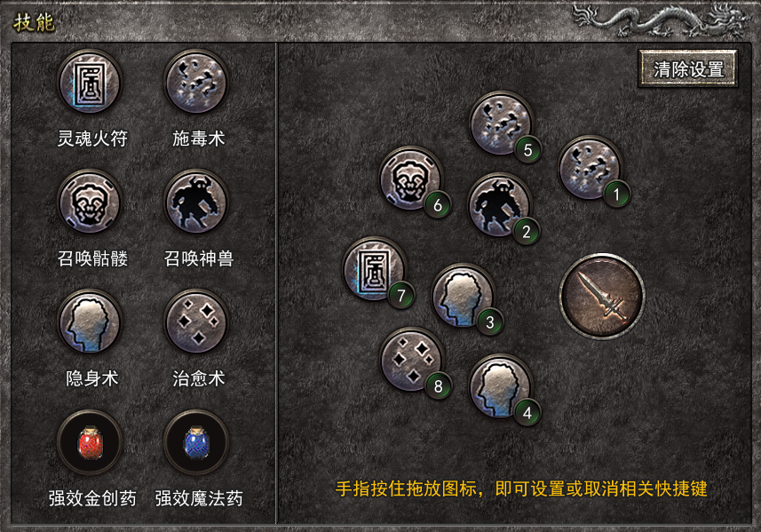Pick the 治愈术 healing skill icon

click(196, 322)
